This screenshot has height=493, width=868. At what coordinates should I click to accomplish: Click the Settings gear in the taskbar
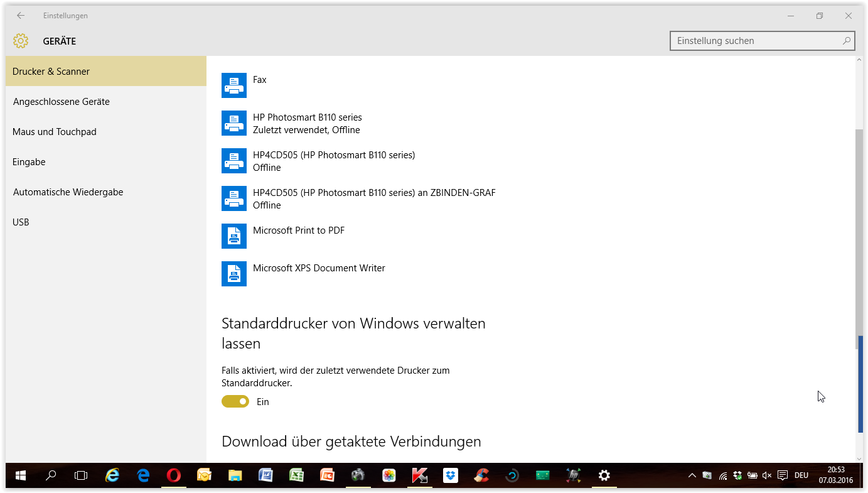[604, 475]
